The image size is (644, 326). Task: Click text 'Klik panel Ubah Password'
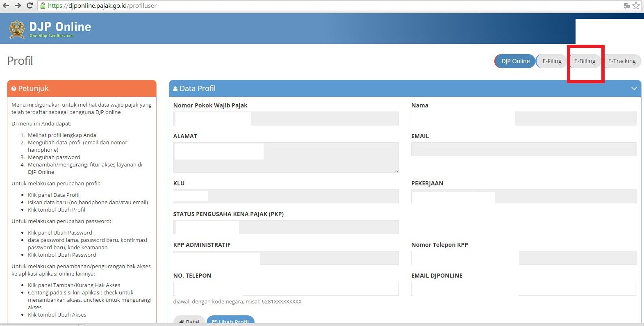pos(60,233)
